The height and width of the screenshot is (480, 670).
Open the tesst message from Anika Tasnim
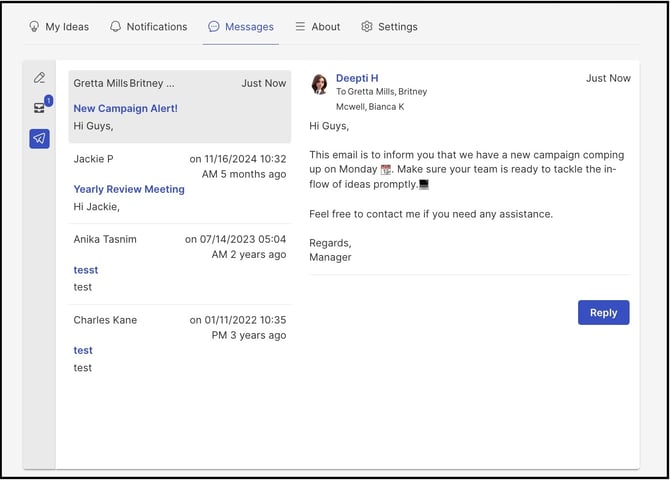(180, 264)
